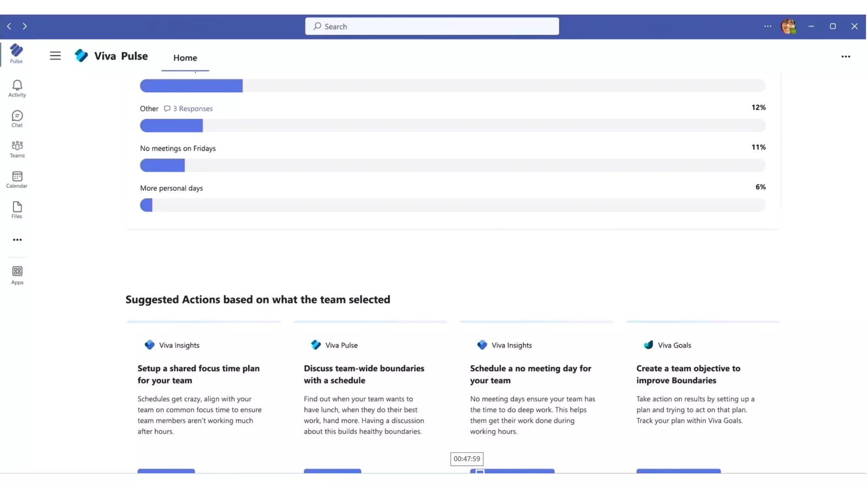Viewport: 868px width, 488px height.
Task: Select the Home tab
Action: [x=185, y=58]
